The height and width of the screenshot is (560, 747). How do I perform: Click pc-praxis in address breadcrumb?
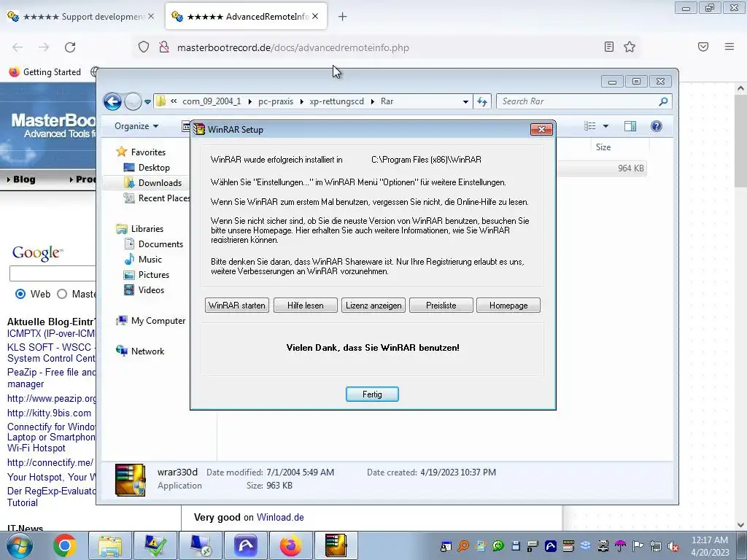coord(276,101)
